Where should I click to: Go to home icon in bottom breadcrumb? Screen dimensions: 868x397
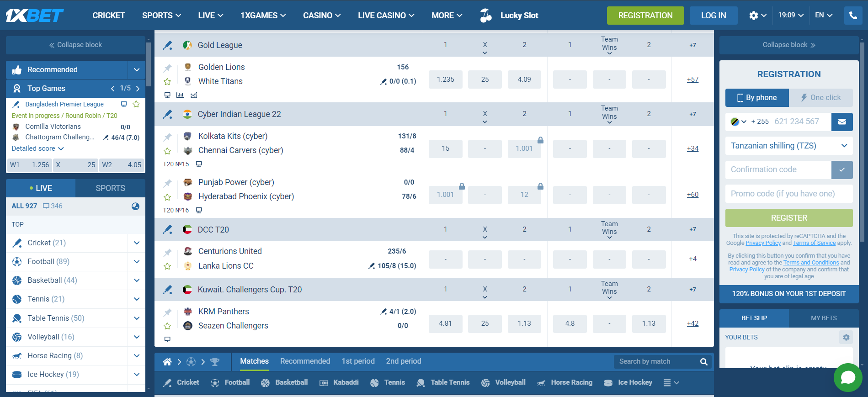(x=167, y=362)
